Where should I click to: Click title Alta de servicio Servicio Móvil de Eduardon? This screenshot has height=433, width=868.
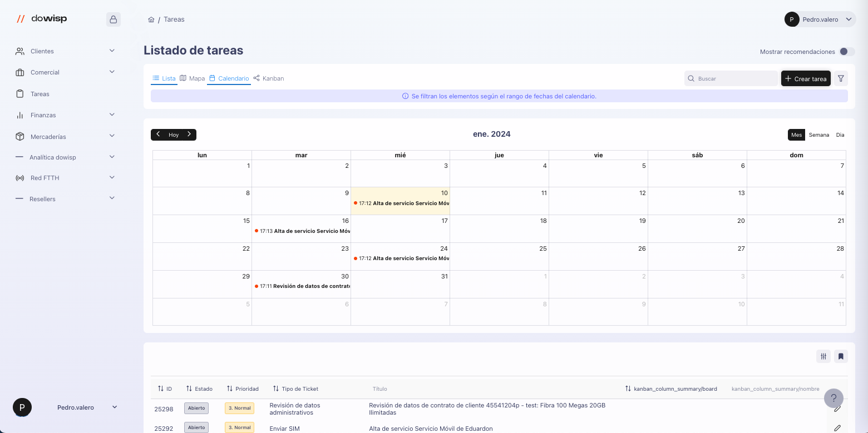431,429
